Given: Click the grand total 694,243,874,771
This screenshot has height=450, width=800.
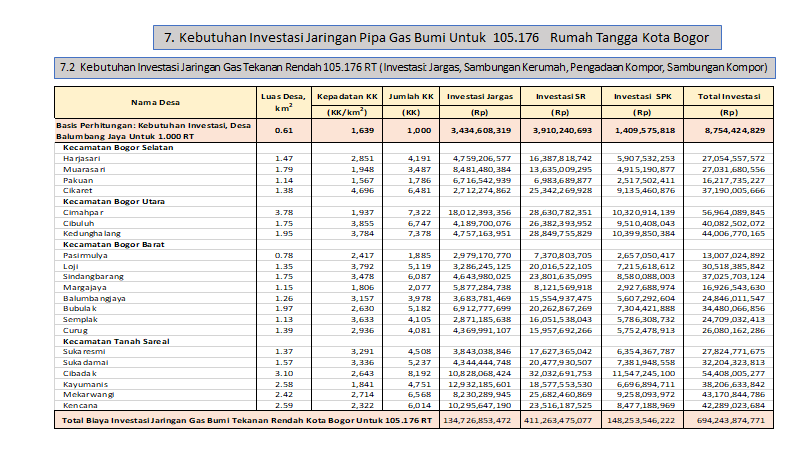Looking at the screenshot, I should [731, 421].
